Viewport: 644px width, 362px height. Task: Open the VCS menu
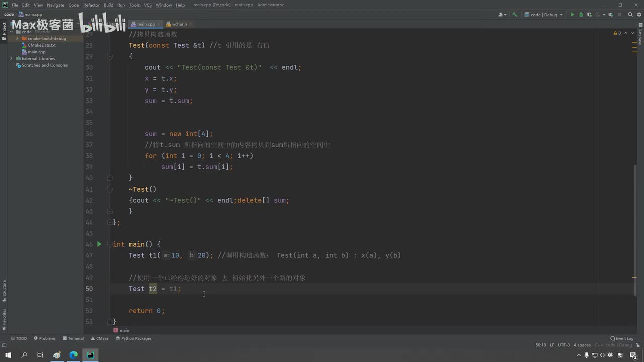click(148, 5)
